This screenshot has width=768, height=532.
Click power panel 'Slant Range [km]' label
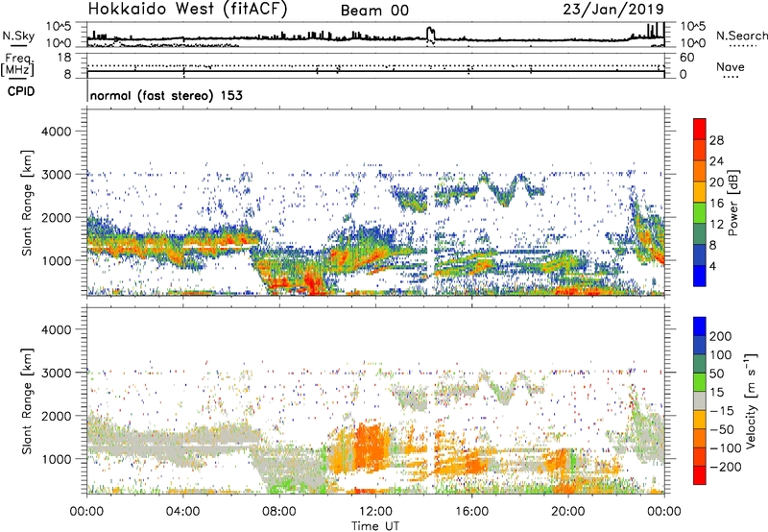[x=27, y=203]
